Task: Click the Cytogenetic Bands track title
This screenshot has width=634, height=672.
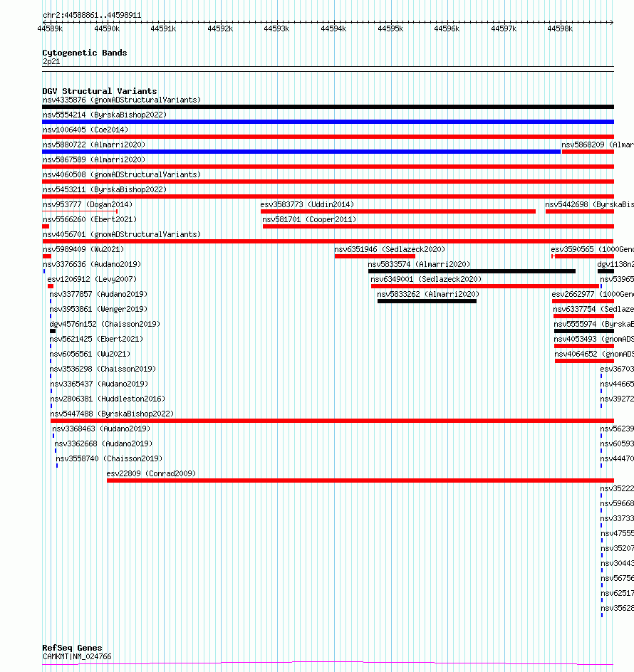Action: (85, 53)
